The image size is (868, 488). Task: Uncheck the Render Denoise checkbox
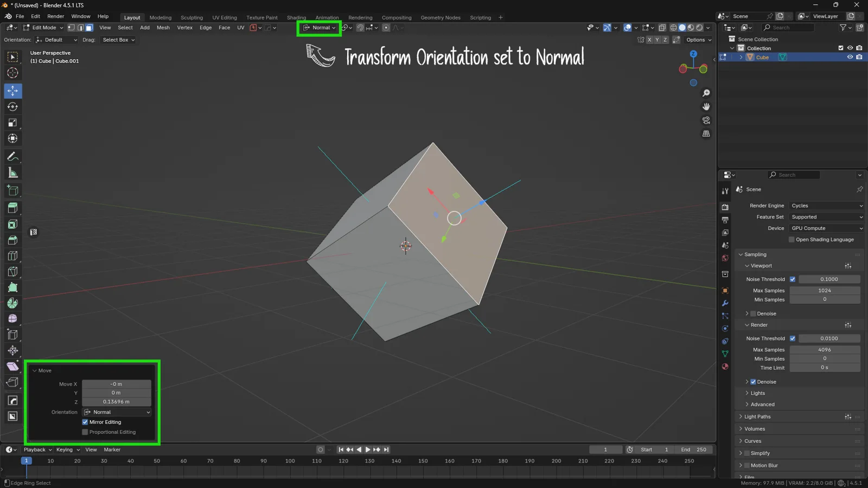click(x=753, y=382)
